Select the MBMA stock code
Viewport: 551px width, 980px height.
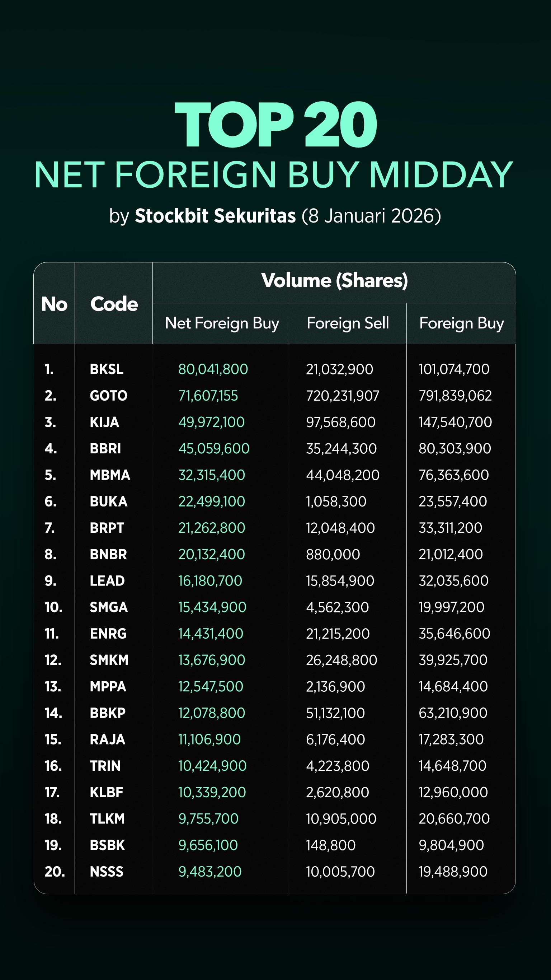[110, 475]
